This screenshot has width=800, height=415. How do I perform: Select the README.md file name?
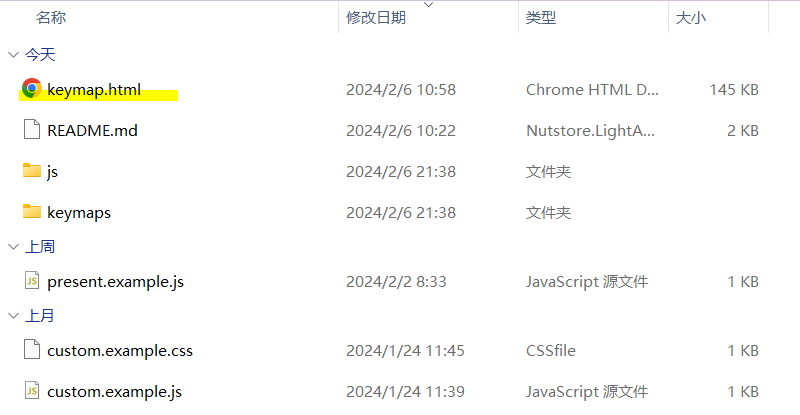tap(92, 130)
